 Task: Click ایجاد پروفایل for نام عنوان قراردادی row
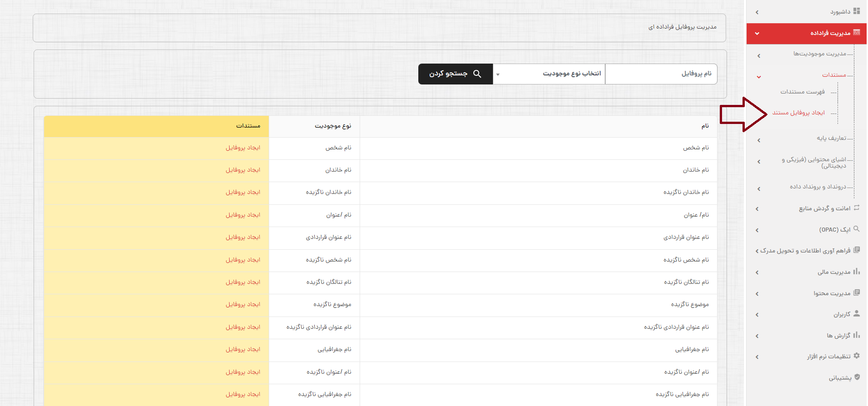pos(243,238)
